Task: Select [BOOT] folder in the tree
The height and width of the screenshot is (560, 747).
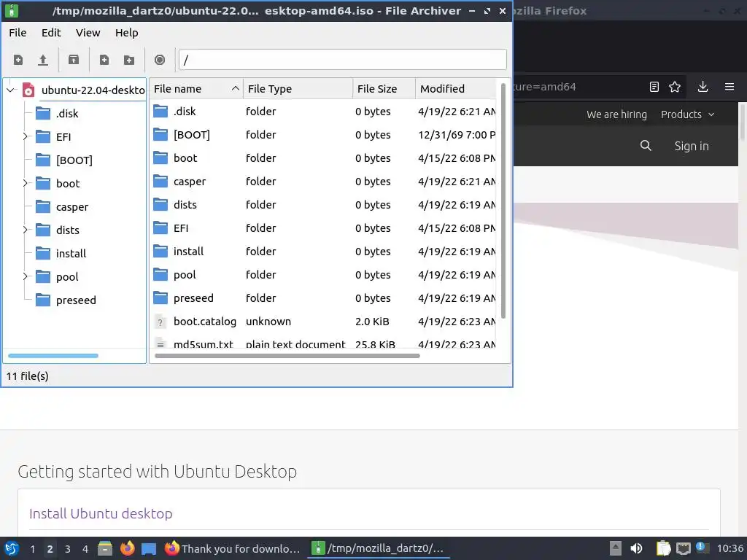Action: 74,160
